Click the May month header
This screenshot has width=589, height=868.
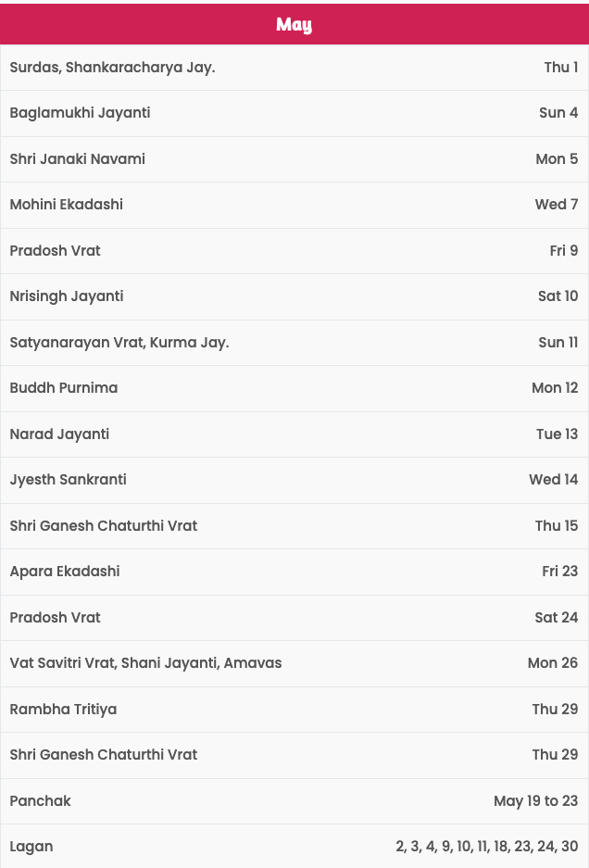click(294, 24)
